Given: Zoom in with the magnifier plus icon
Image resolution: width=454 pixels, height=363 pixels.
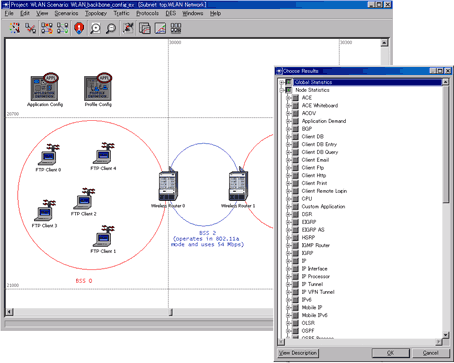Looking at the screenshot, I should coord(95,28).
